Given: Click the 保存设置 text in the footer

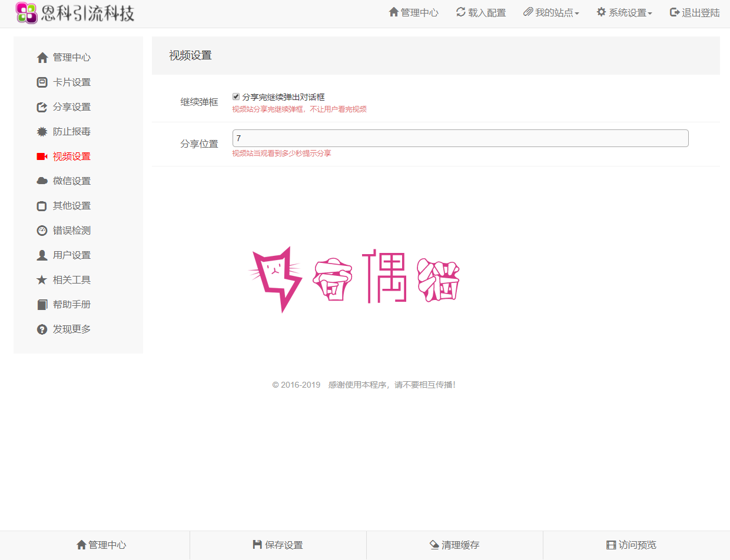Looking at the screenshot, I should click(x=284, y=545).
